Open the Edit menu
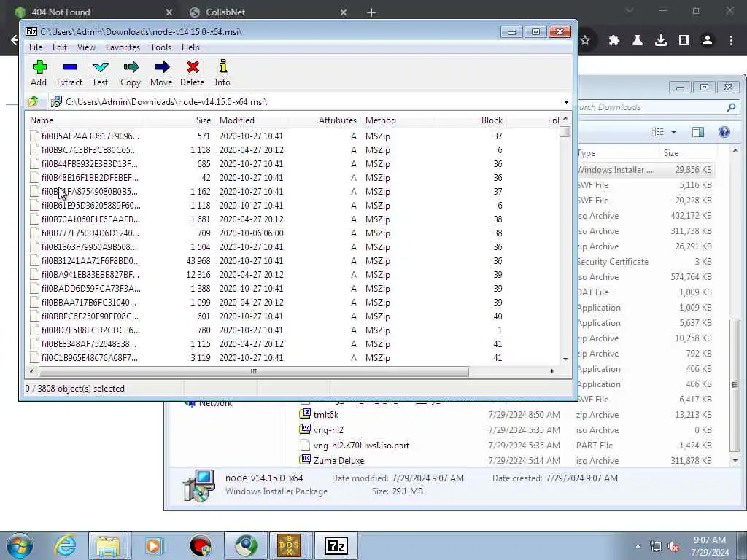 coord(60,47)
